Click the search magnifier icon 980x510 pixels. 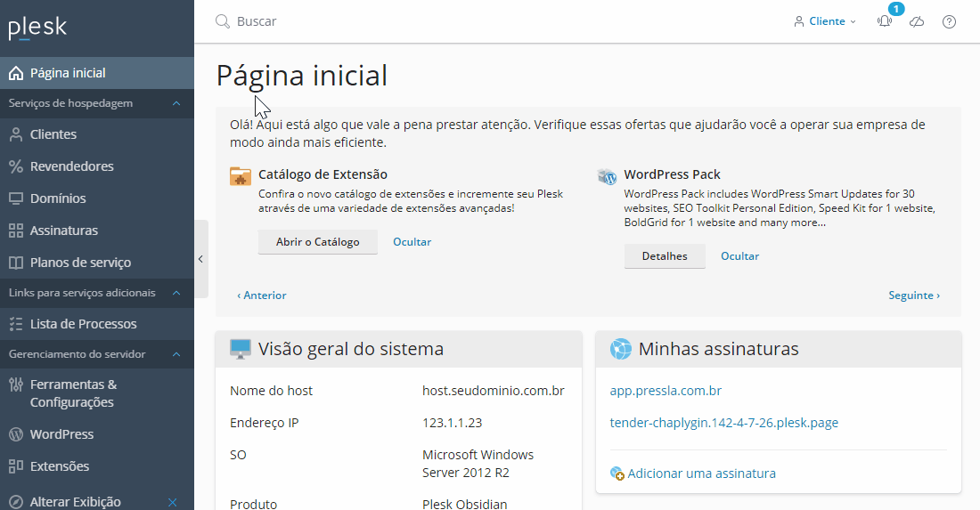223,21
